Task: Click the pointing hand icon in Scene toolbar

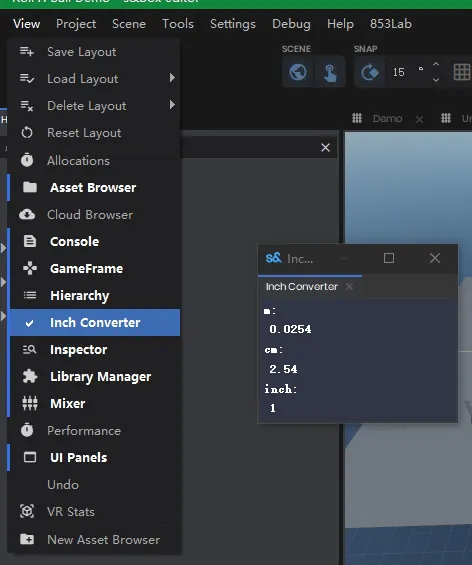Action: (x=330, y=72)
